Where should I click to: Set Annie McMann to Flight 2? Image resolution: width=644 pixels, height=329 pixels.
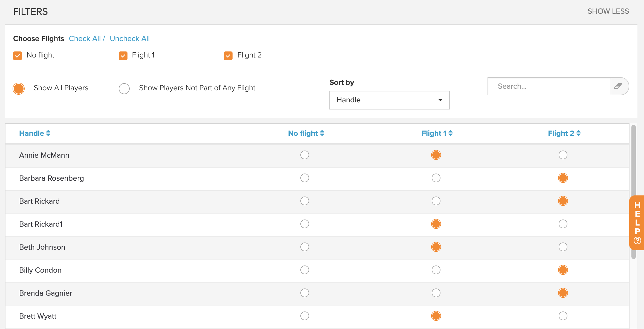click(x=563, y=155)
